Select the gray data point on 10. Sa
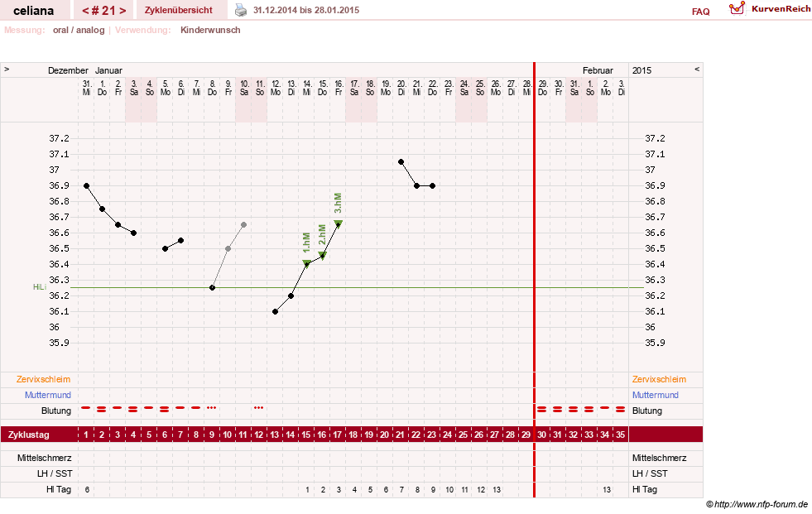Image resolution: width=812 pixels, height=514 pixels. coord(243,224)
